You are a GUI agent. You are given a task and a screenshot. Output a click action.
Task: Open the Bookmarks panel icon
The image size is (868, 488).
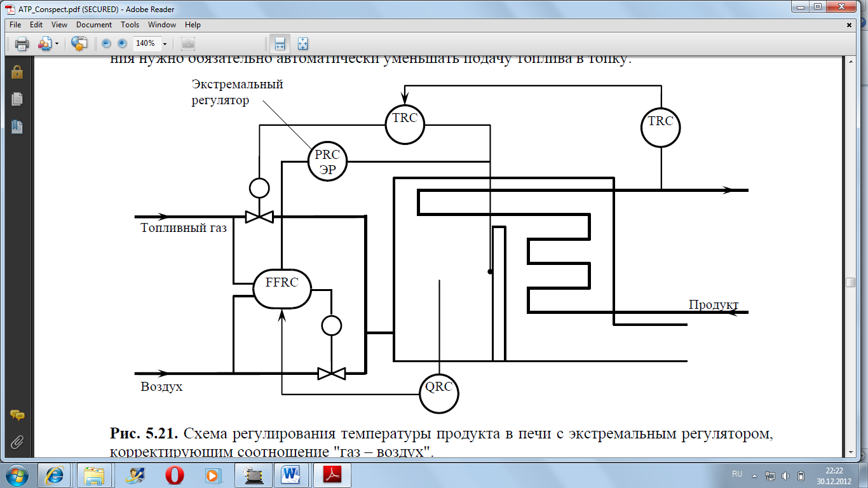click(x=17, y=126)
